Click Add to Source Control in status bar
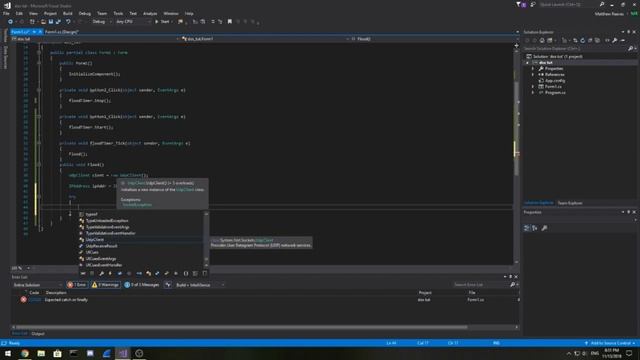The height and width of the screenshot is (360, 640). pyautogui.click(x=610, y=343)
